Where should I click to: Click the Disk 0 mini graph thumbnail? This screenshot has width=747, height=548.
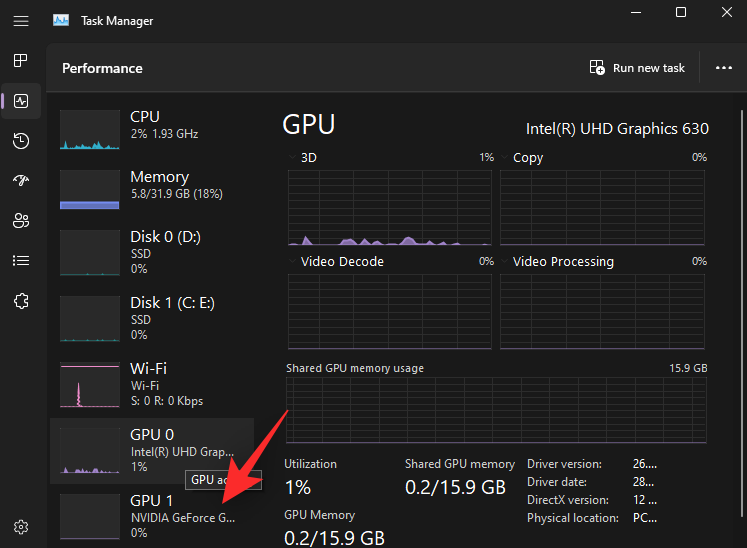coord(90,253)
